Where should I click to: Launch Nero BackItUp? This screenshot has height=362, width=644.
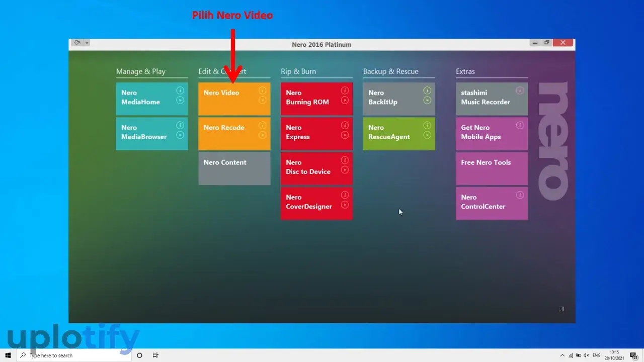point(399,99)
